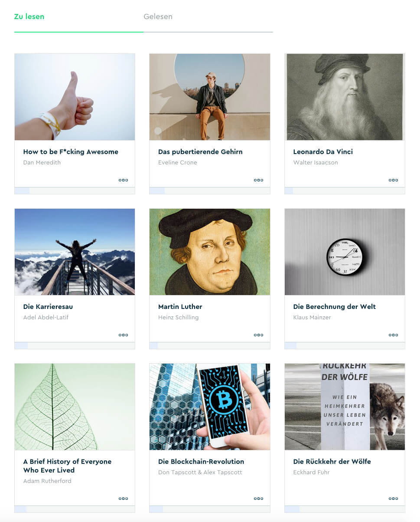This screenshot has width=420, height=522.
Task: Open three-dot menu on Das pubertierende Gehirn
Action: (x=259, y=180)
